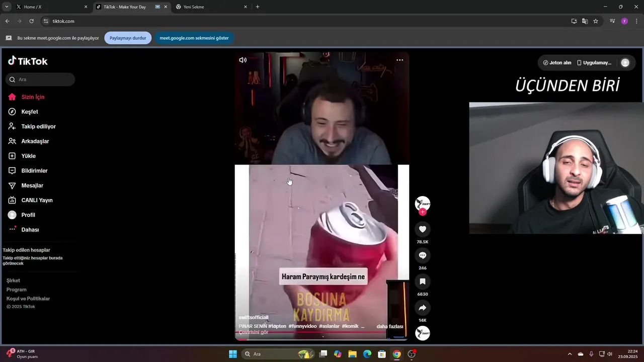This screenshot has width=644, height=362.
Task: Open Arkadaşlar in sidebar
Action: coord(35,141)
